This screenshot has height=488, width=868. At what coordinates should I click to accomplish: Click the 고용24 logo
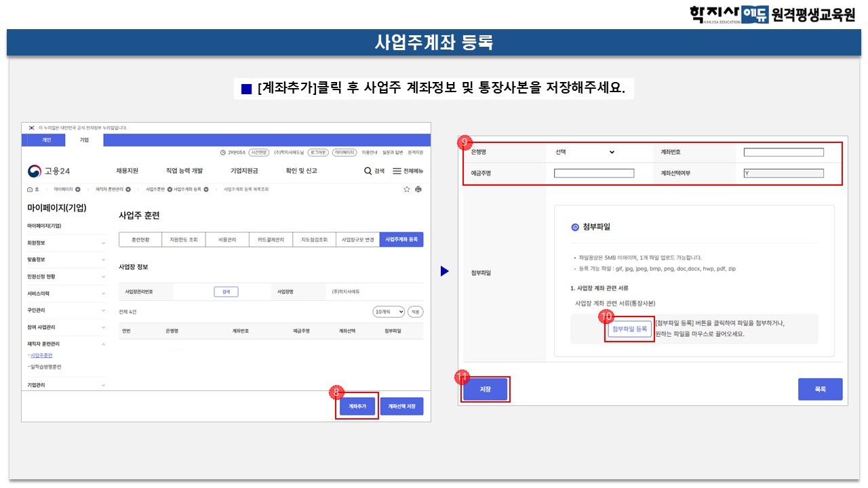click(x=49, y=171)
